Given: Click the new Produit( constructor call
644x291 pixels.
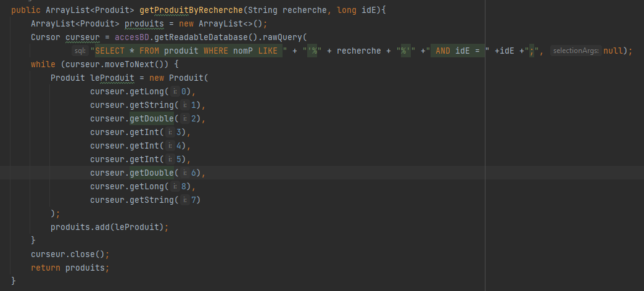Looking at the screenshot, I should [179, 78].
